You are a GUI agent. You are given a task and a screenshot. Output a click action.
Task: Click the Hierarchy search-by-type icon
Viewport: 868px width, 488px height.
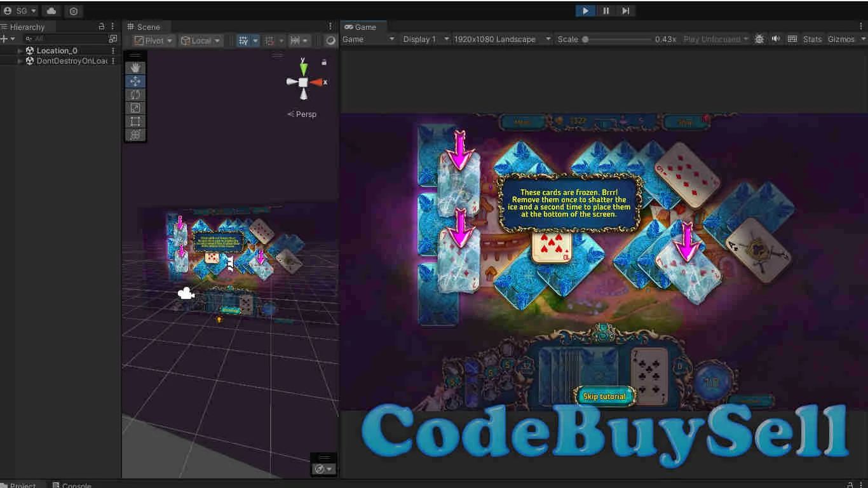click(113, 39)
